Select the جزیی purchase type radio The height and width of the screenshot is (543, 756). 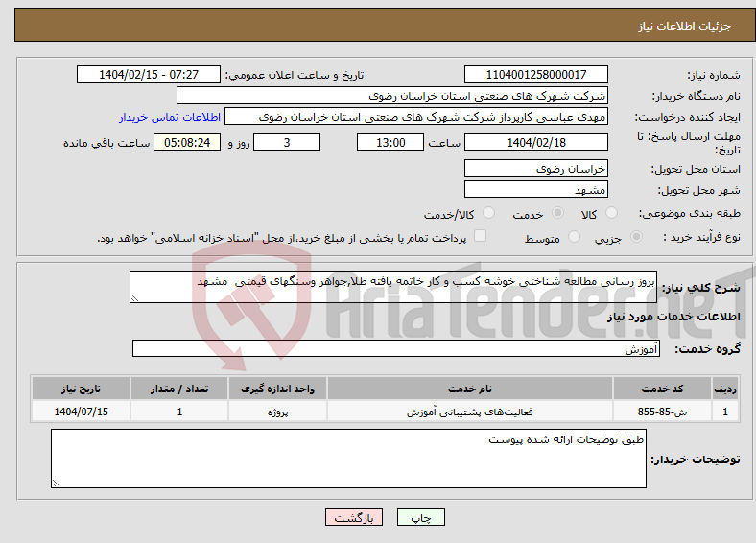click(636, 237)
